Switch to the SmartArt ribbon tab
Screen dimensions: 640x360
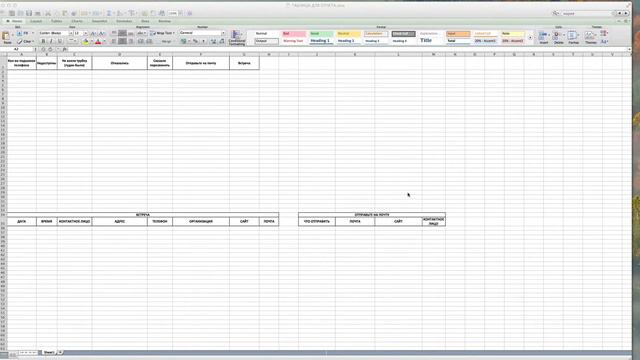(99, 21)
